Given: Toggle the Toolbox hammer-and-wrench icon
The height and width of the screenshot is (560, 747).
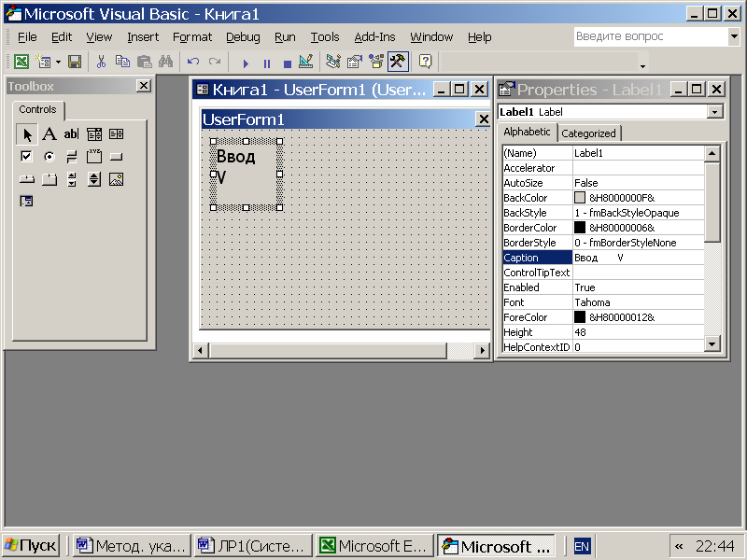Looking at the screenshot, I should coord(398,62).
